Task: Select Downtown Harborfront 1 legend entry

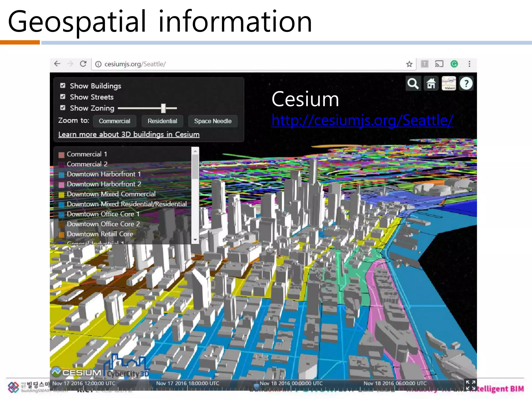Action: pyautogui.click(x=104, y=174)
